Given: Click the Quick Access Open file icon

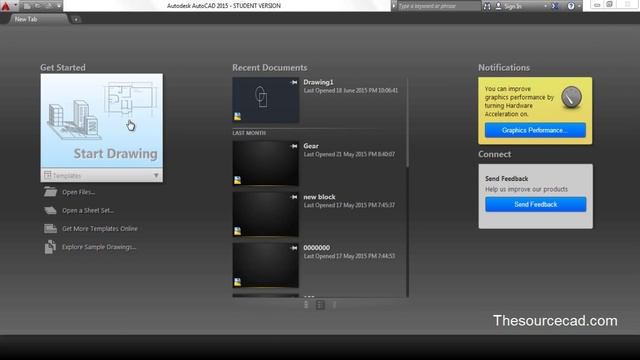Looking at the screenshot, I should click(38, 6).
